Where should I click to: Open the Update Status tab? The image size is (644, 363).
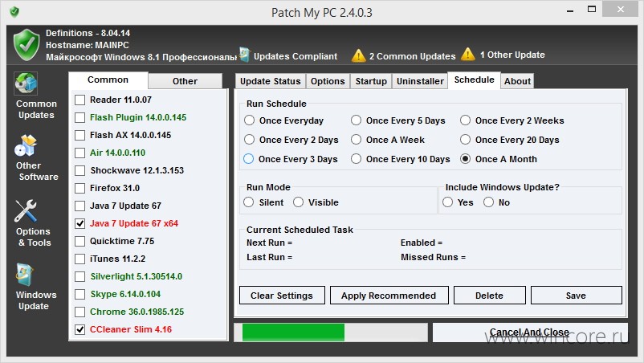click(271, 81)
